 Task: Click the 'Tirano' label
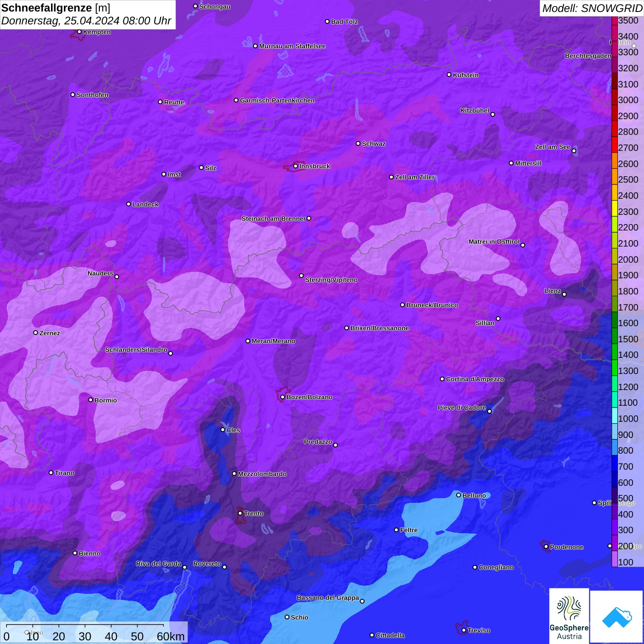click(64, 473)
